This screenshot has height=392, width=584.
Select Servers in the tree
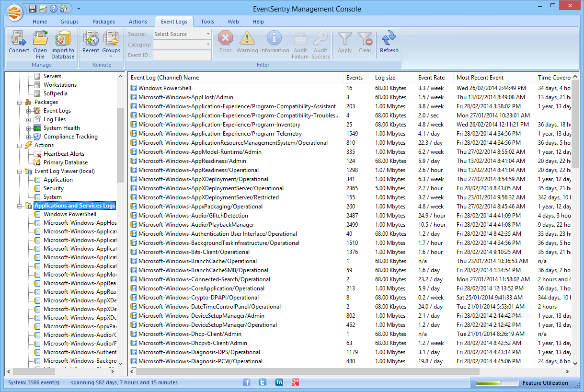coord(52,76)
